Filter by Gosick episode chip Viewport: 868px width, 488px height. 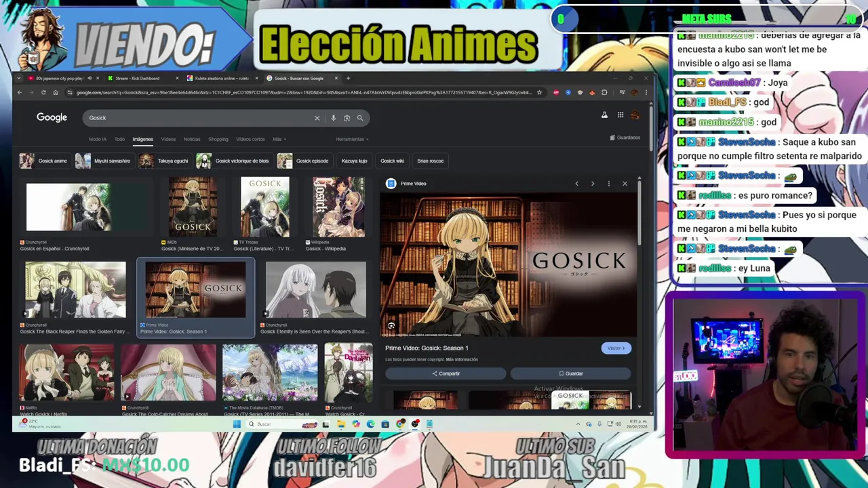click(304, 161)
